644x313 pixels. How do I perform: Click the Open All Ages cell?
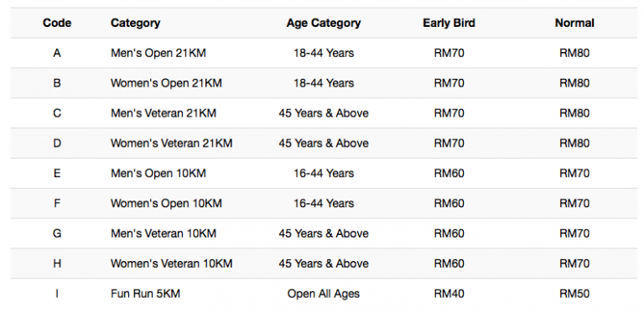pos(324,294)
